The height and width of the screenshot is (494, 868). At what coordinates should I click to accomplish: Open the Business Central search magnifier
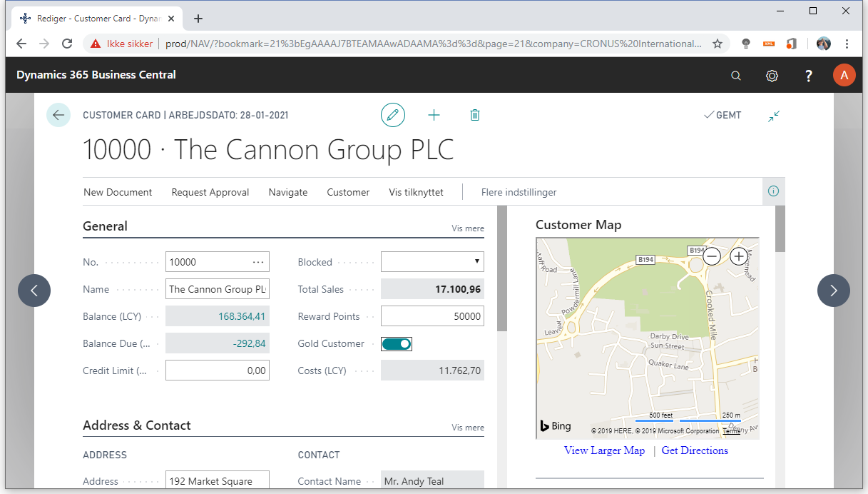tap(736, 76)
